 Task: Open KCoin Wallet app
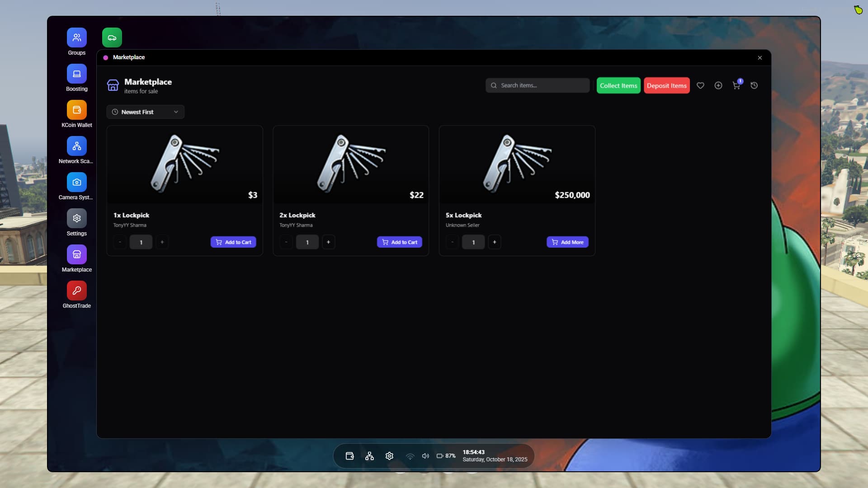coord(76,110)
